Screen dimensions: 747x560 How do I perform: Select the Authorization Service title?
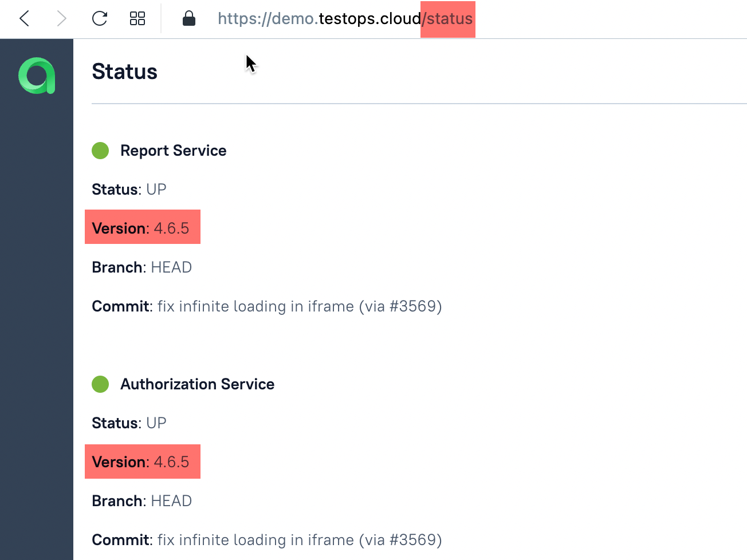[x=197, y=384]
